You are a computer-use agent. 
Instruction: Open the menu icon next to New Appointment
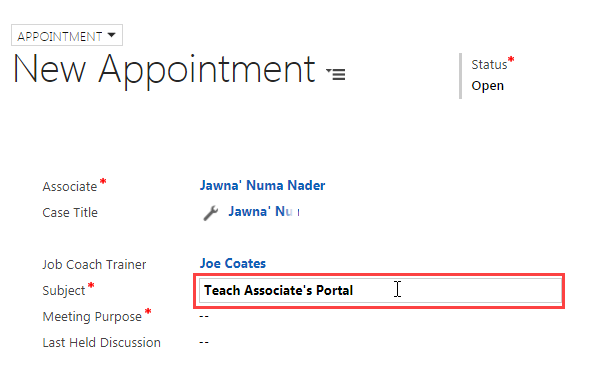coord(336,74)
